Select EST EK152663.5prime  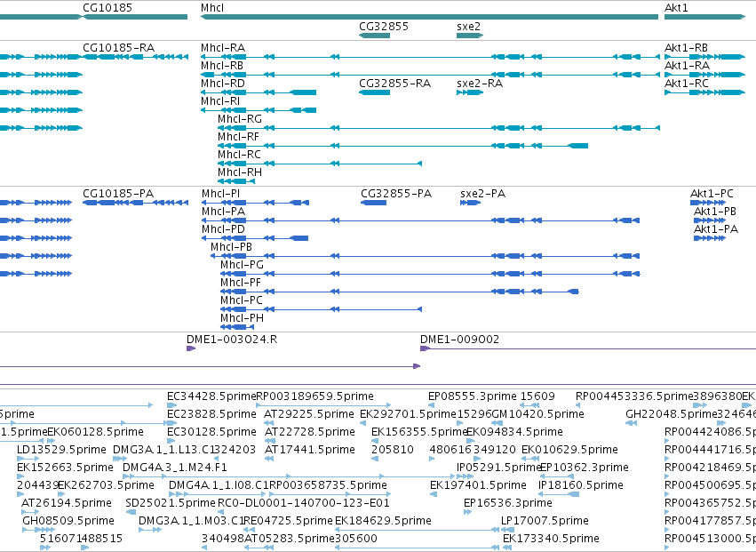tap(20, 476)
